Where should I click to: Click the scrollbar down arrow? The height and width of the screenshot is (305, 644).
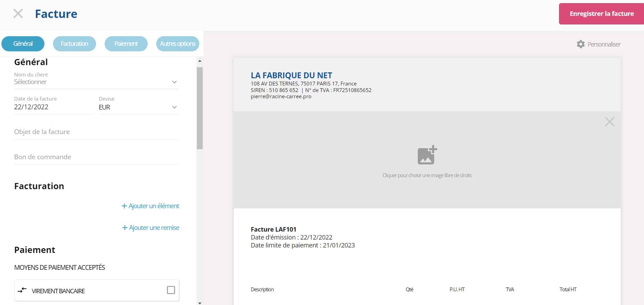point(200,303)
